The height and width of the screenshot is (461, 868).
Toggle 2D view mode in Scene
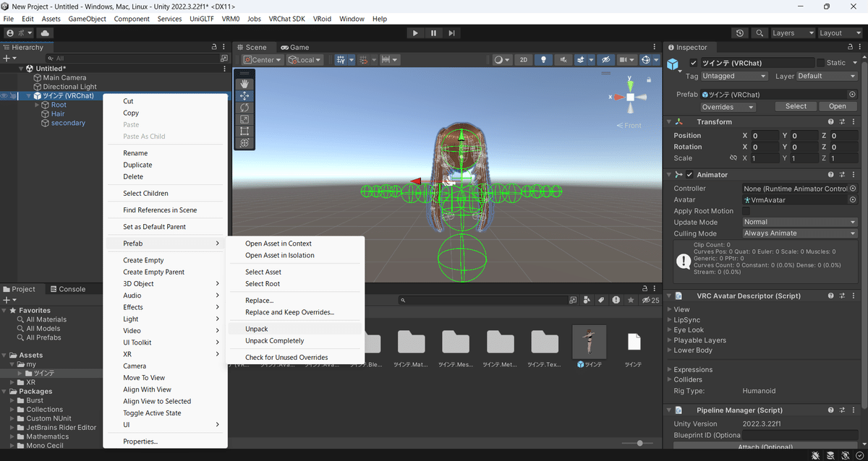coord(524,60)
